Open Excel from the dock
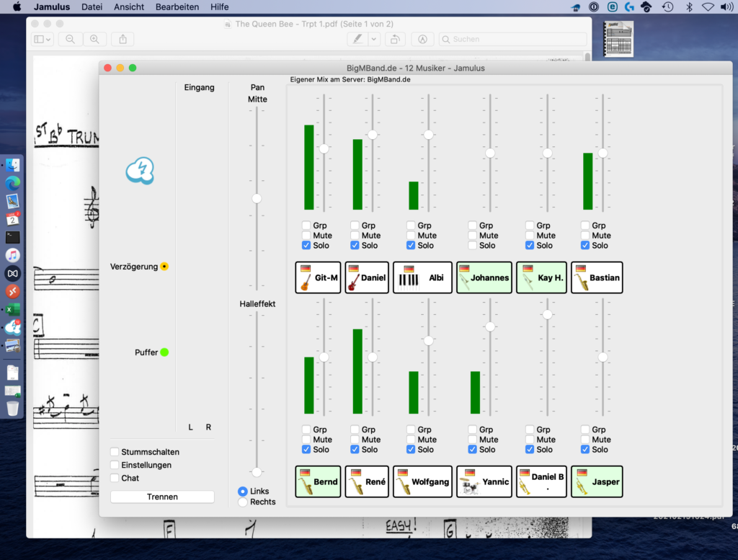738x560 pixels. 13,309
